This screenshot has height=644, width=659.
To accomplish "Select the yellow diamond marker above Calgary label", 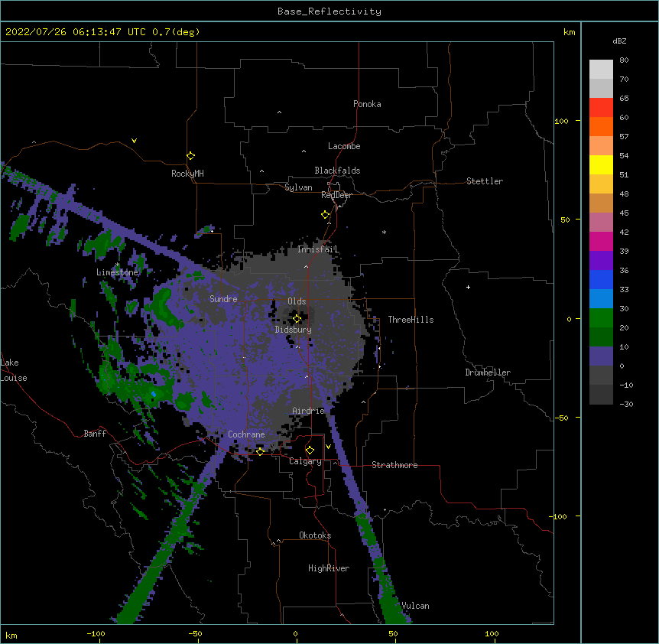I will [310, 450].
